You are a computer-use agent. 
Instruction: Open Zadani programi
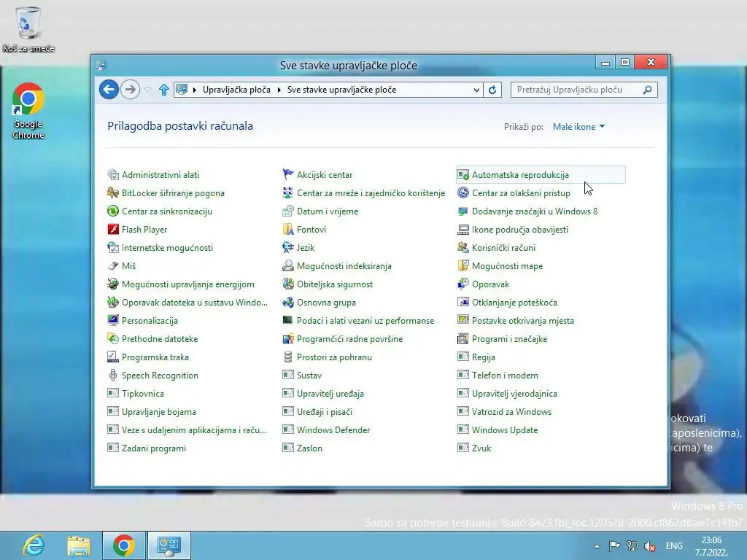point(153,448)
